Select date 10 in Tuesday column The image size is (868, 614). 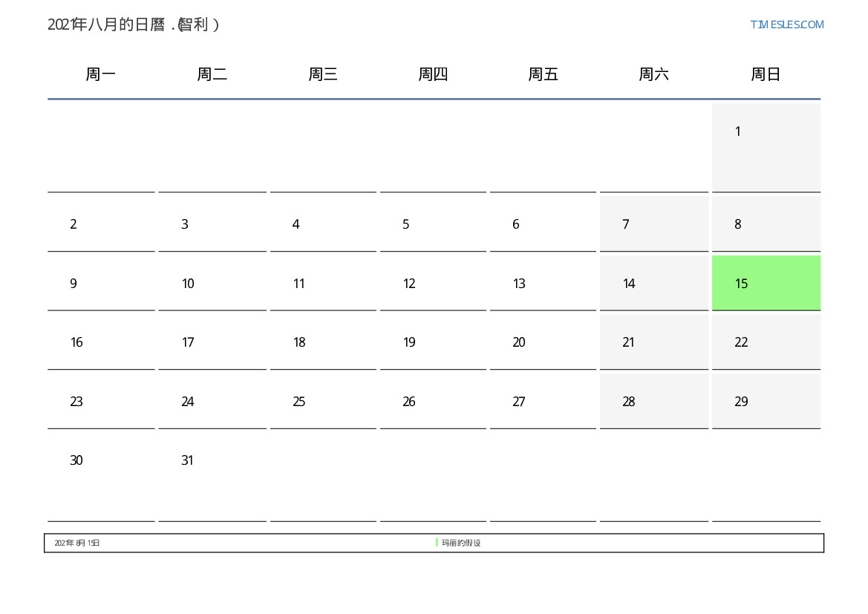[212, 283]
